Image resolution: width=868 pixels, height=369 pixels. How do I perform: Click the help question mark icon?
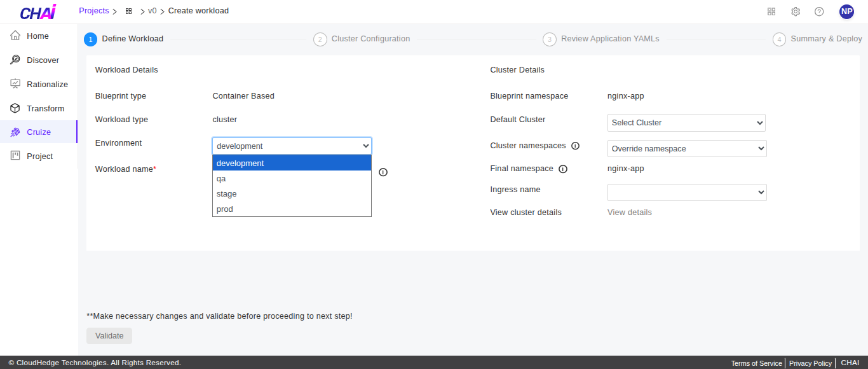click(x=819, y=11)
